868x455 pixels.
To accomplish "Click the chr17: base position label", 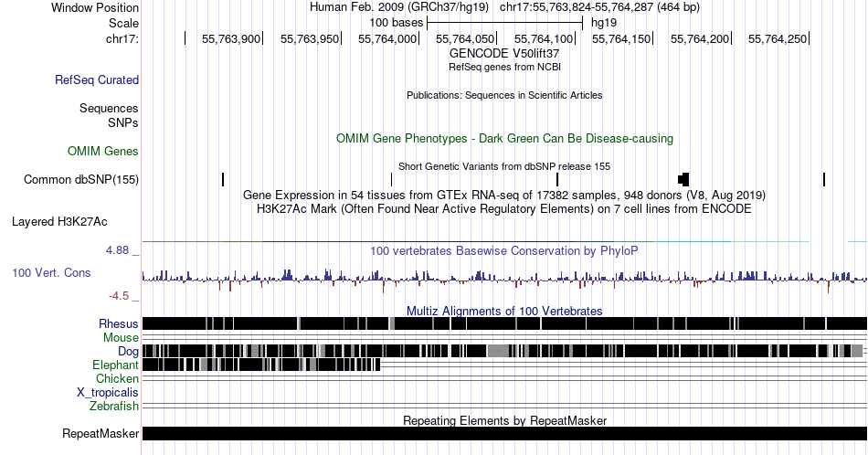I will tap(122, 38).
